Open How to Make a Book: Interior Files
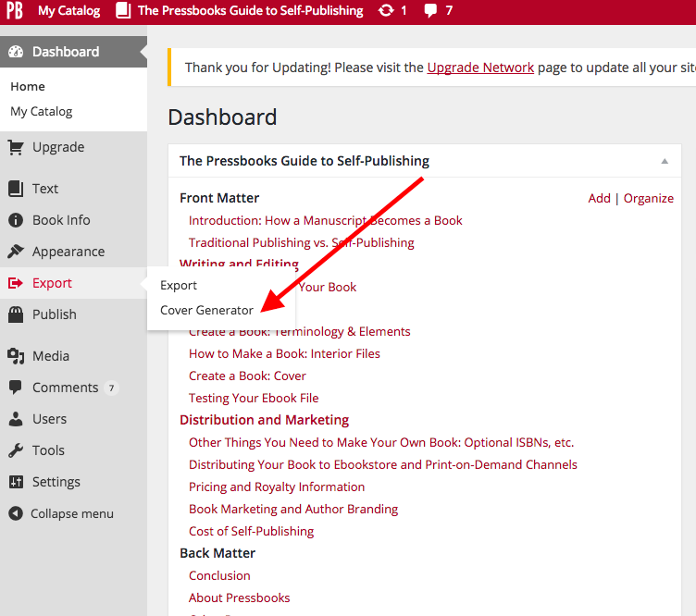696x616 pixels. (284, 353)
